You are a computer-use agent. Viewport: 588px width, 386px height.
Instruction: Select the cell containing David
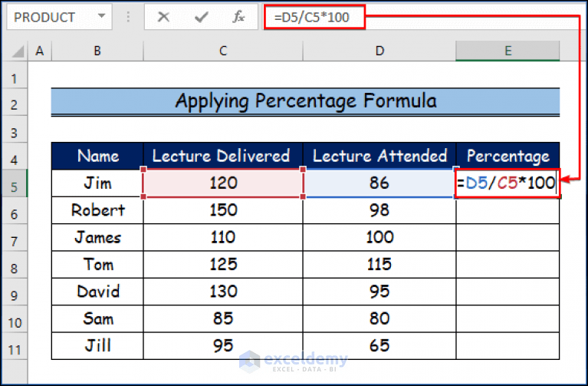coord(97,292)
